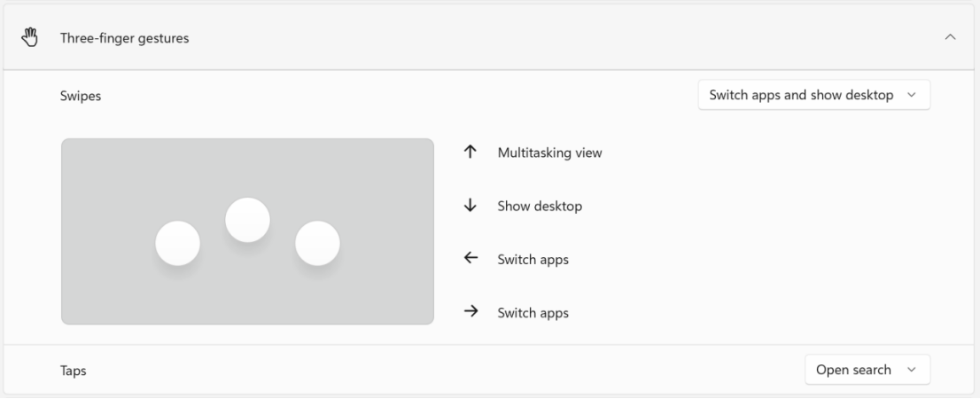Click the middle finger dot on touchpad preview
This screenshot has height=399, width=980.
click(247, 220)
